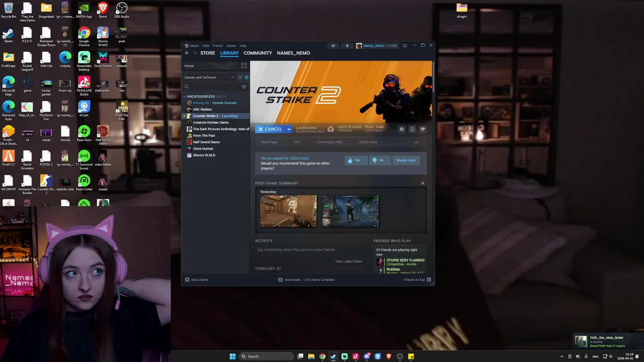The width and height of the screenshot is (644, 362).
Task: Select Half Sword Demo in library
Action: pyautogui.click(x=215, y=142)
